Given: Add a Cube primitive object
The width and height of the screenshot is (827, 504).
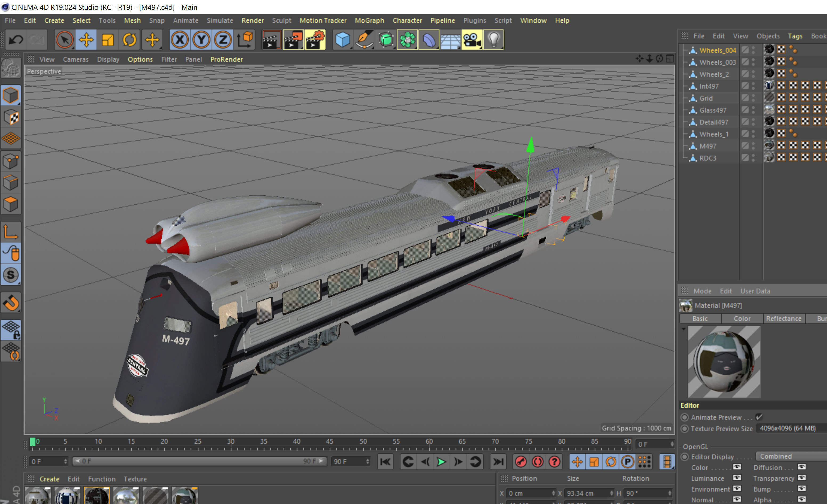Looking at the screenshot, I should (342, 40).
